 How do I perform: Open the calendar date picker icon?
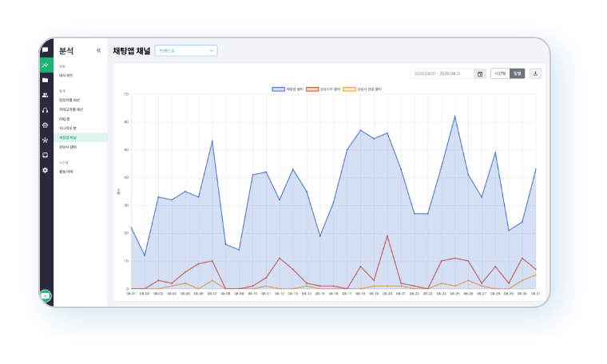coord(480,73)
